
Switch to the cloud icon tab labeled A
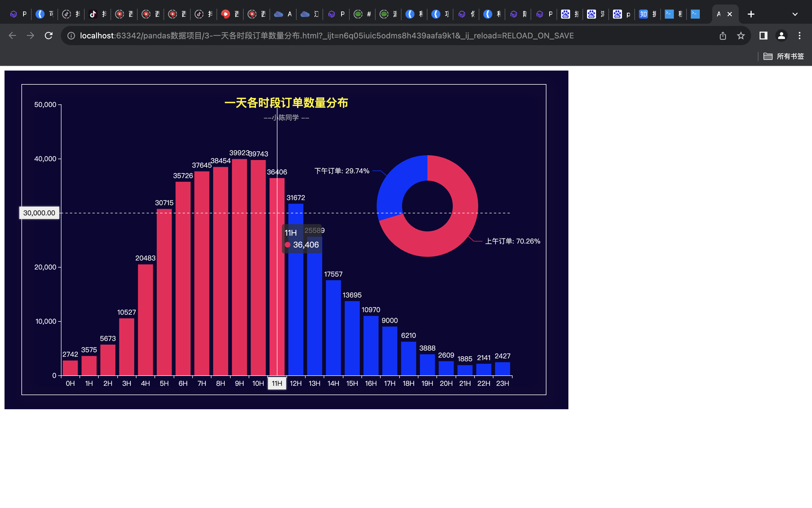click(283, 14)
